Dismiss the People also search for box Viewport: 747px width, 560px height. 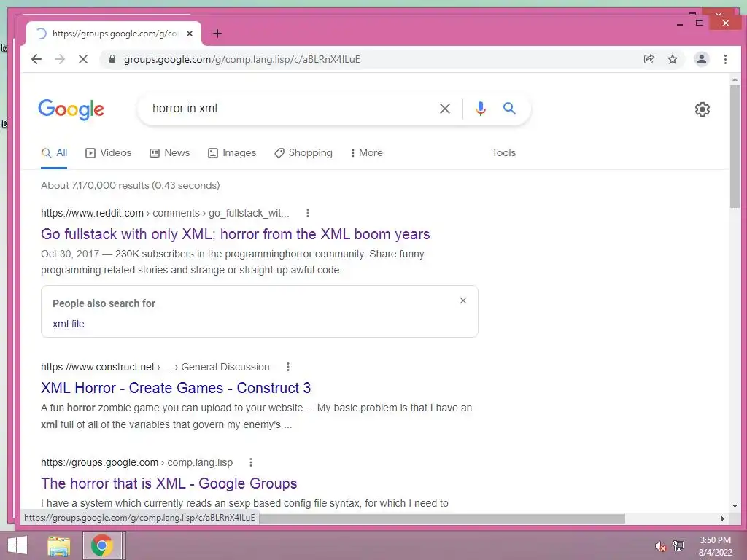pyautogui.click(x=463, y=300)
